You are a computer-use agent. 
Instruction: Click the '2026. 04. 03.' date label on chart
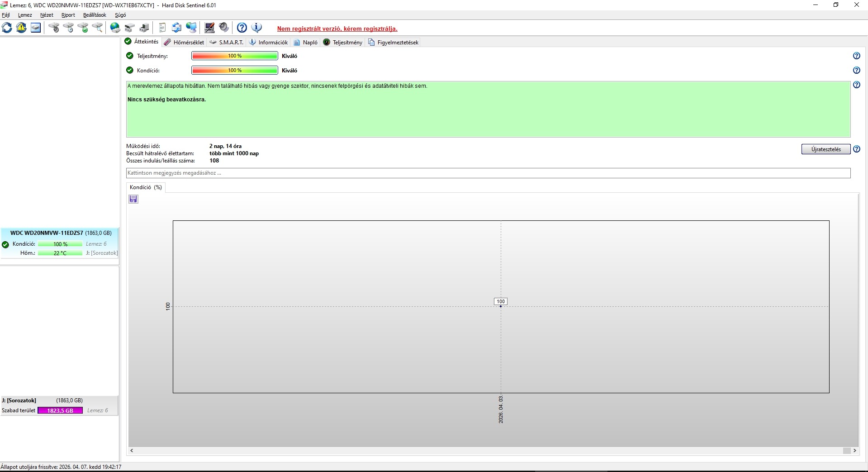(x=501, y=410)
